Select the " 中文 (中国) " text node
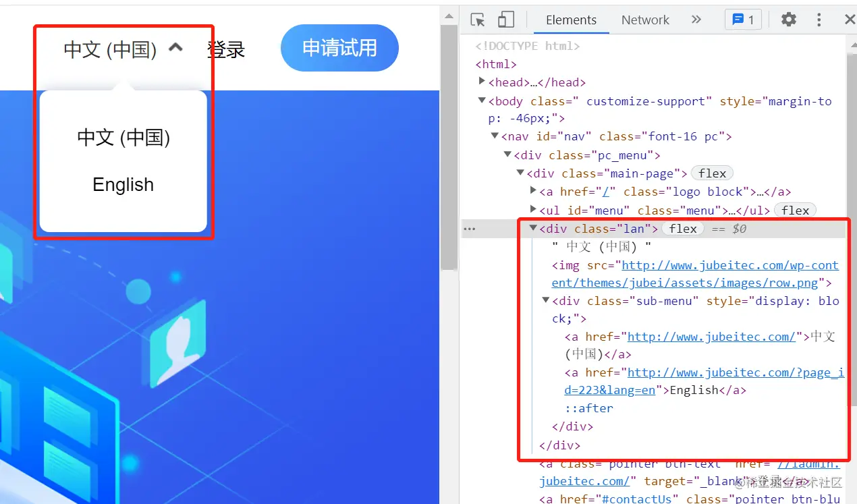This screenshot has height=504, width=857. pos(601,246)
